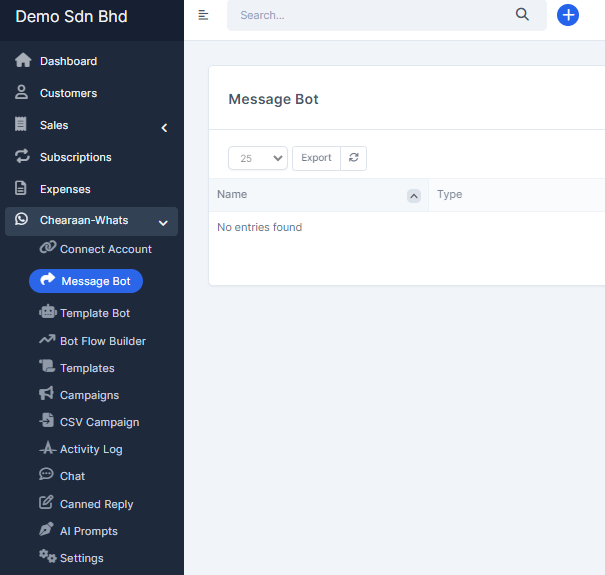Sort by the Name column arrow

tap(414, 196)
